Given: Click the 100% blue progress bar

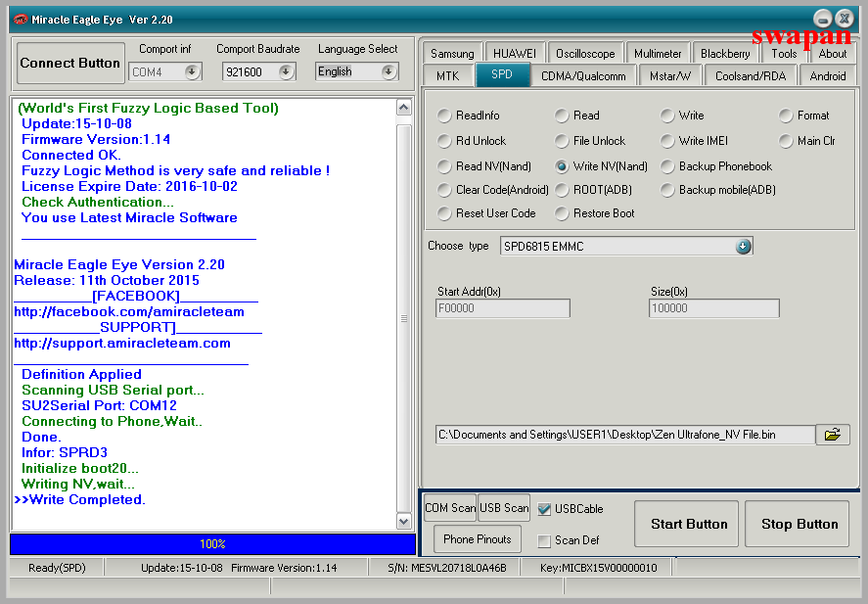Looking at the screenshot, I should 212,544.
